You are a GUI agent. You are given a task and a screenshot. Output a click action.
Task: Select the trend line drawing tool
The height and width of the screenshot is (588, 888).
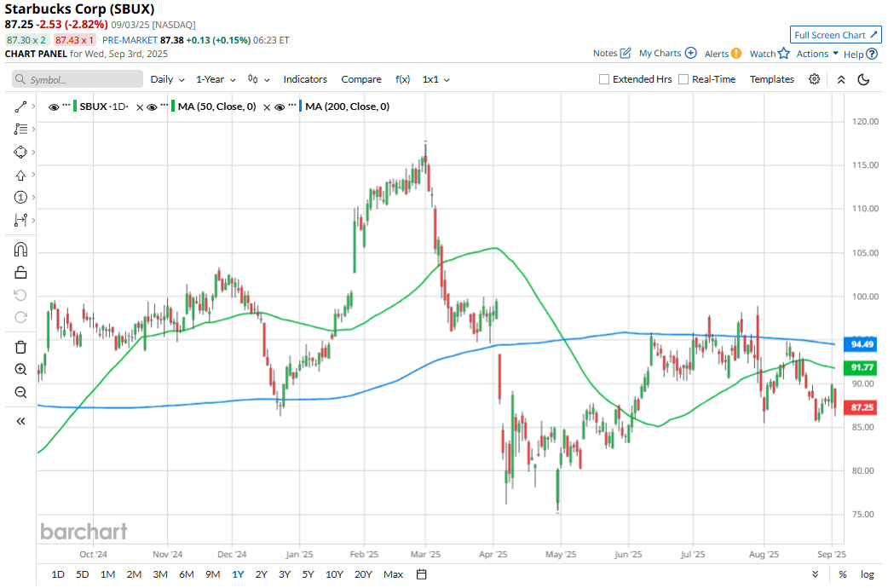pos(20,107)
